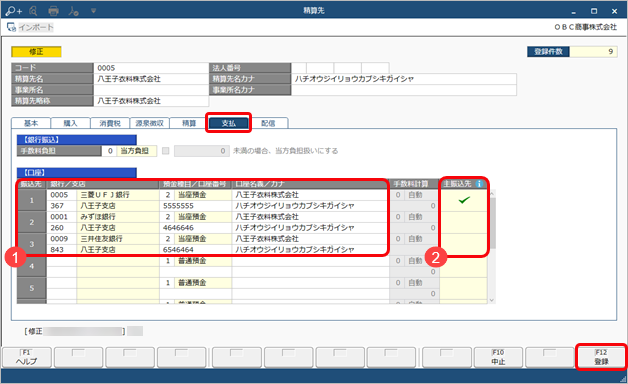The image size is (628, 384).
Task: Click account number cell 6546464
Action: (x=195, y=250)
